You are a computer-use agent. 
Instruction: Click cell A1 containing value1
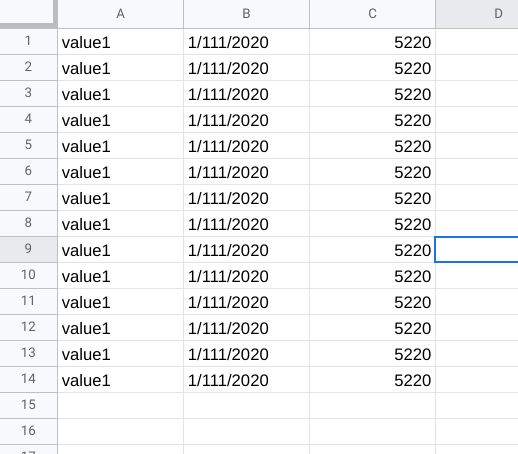point(120,42)
